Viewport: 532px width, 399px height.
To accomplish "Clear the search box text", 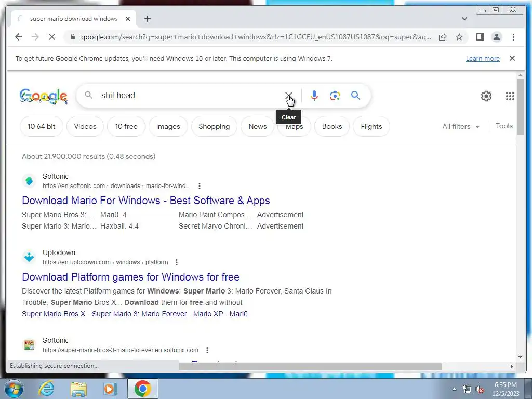I will pos(289,96).
